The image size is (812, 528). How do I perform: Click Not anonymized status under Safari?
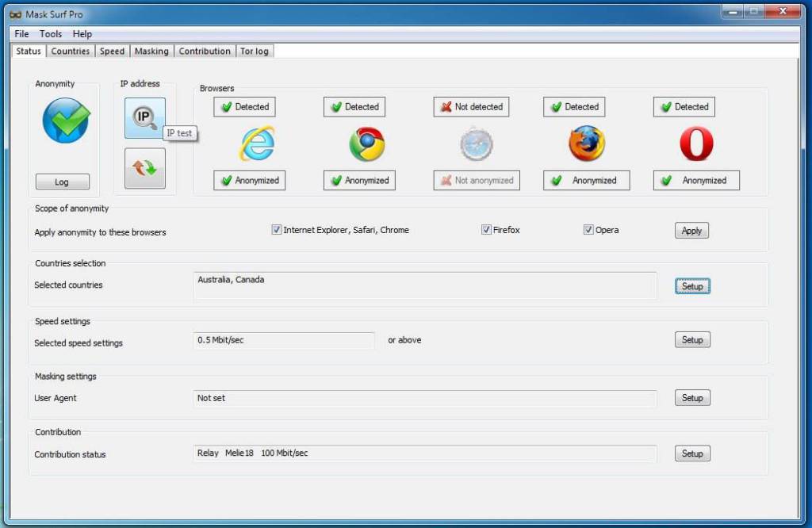(x=477, y=180)
